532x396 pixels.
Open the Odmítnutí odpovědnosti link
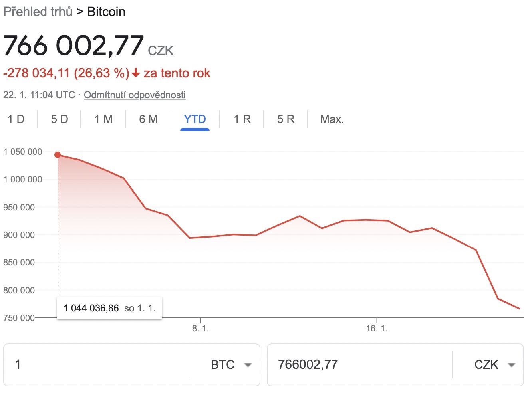pyautogui.click(x=135, y=95)
